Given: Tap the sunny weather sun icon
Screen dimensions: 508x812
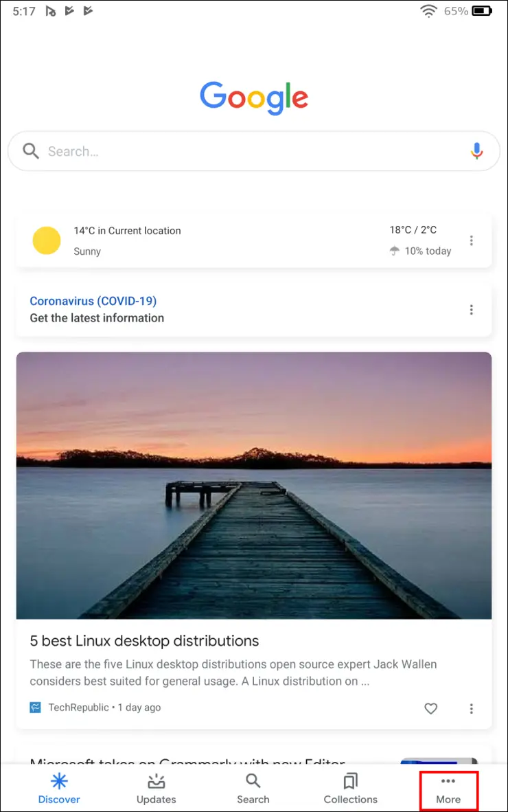Looking at the screenshot, I should coord(47,240).
